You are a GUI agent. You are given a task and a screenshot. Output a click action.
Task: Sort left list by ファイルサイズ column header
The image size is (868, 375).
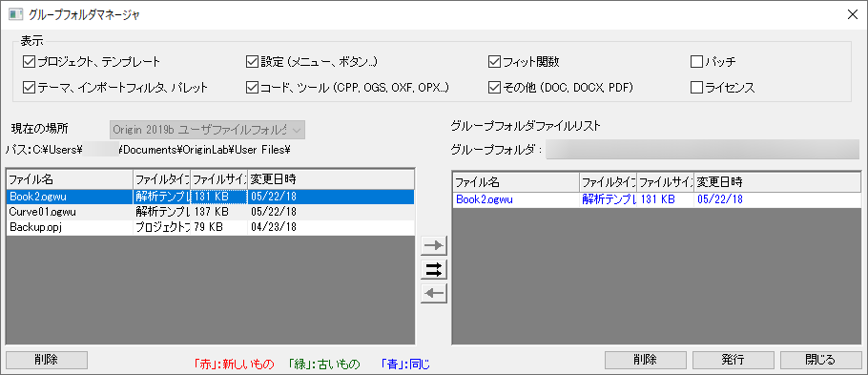coord(219,179)
